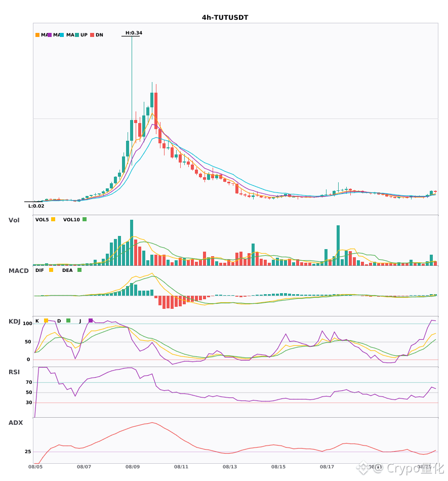Click the tall volume spike after 08/17
Image resolution: width=448 pixels, height=481 pixels.
pos(338,246)
